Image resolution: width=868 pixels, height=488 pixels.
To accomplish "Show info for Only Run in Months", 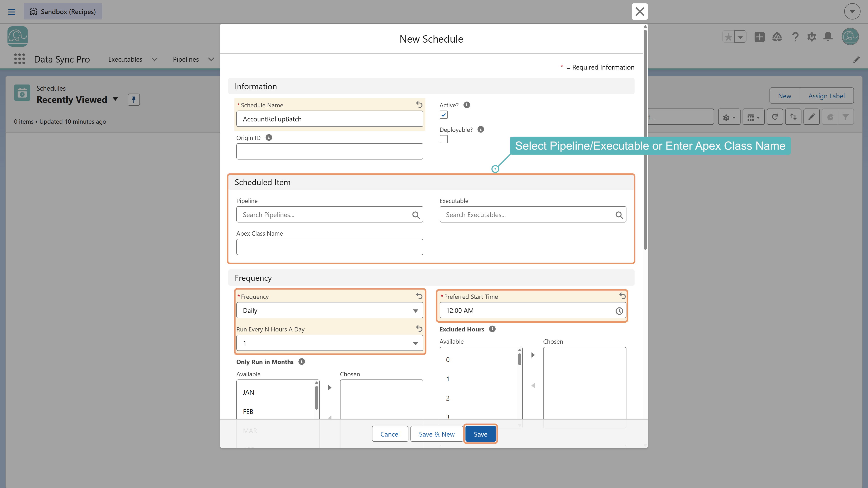I will (x=302, y=362).
